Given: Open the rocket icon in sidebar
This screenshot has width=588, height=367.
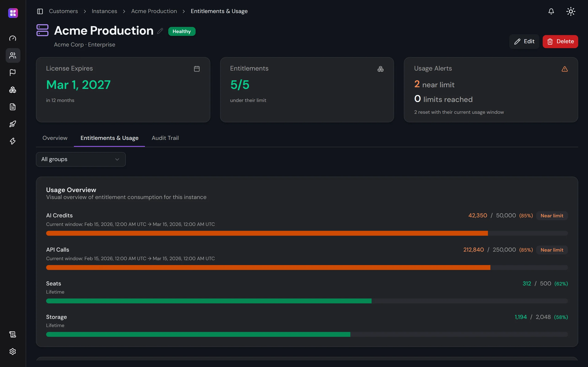Looking at the screenshot, I should tap(13, 124).
